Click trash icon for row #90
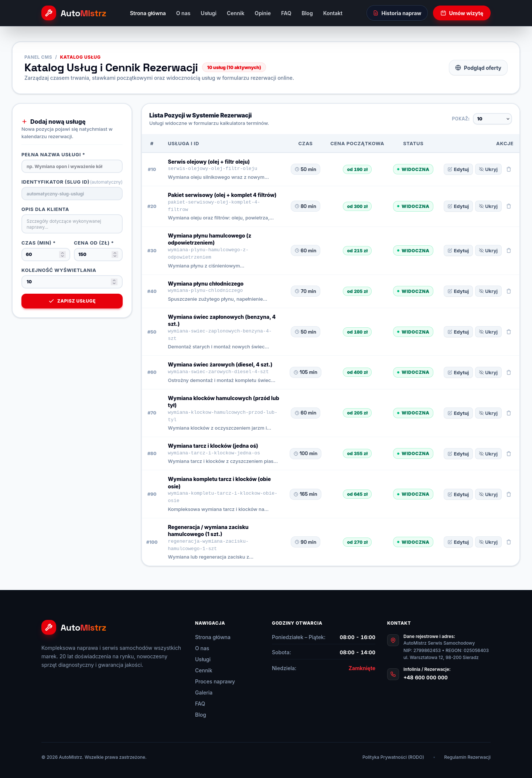Viewport: 532px width, 778px height. pyautogui.click(x=509, y=494)
